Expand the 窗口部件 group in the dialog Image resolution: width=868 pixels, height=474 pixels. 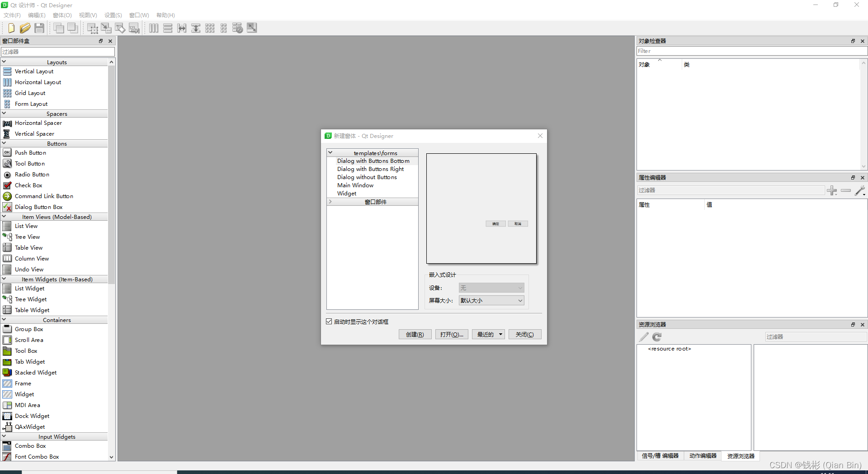330,202
